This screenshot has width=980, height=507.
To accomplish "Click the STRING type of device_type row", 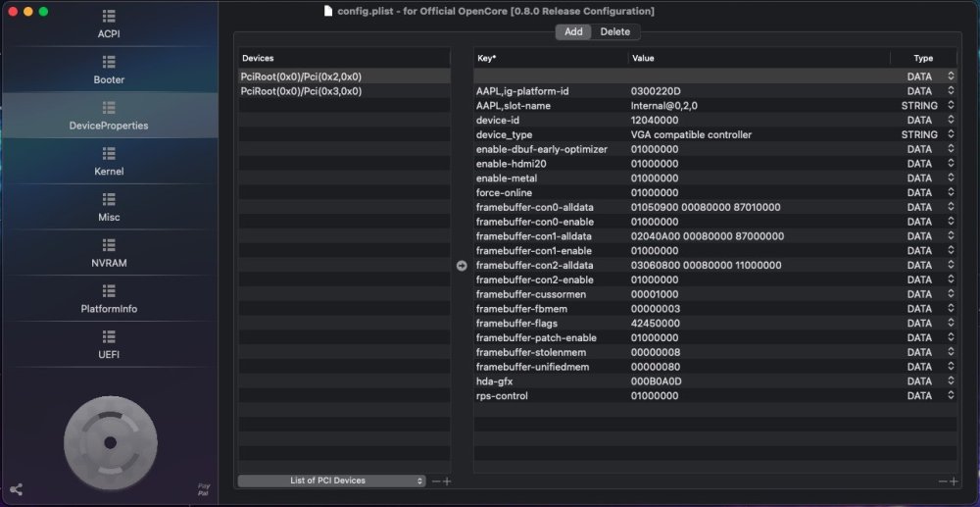I will [x=919, y=134].
